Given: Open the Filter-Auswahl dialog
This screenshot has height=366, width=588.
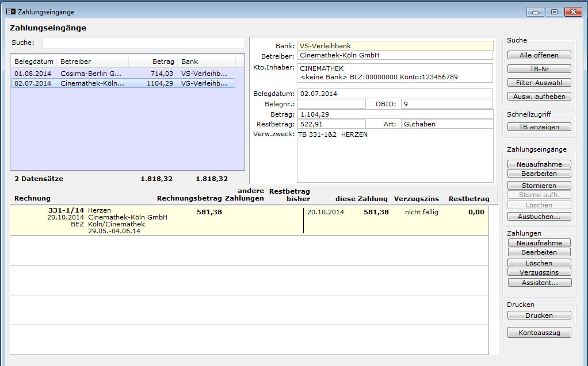Looking at the screenshot, I should click(539, 83).
